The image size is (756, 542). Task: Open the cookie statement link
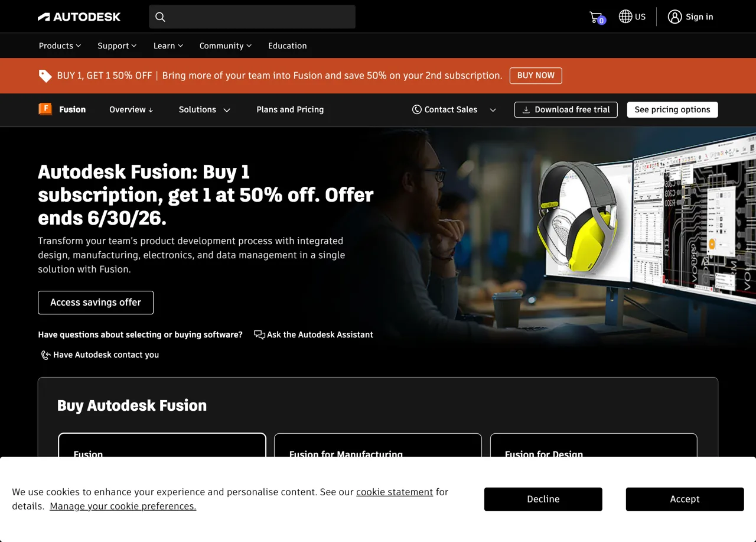point(395,492)
